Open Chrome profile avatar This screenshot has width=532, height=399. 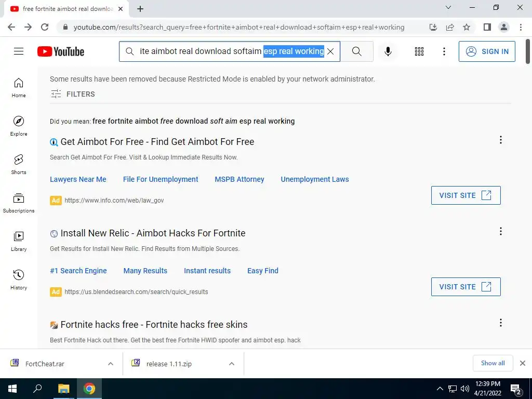point(504,27)
